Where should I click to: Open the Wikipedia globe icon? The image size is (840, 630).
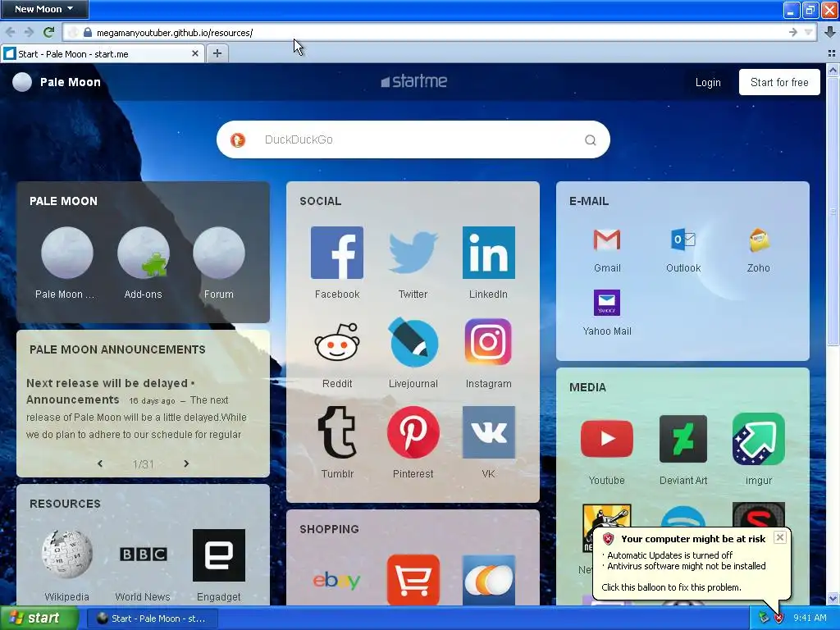pyautogui.click(x=67, y=555)
